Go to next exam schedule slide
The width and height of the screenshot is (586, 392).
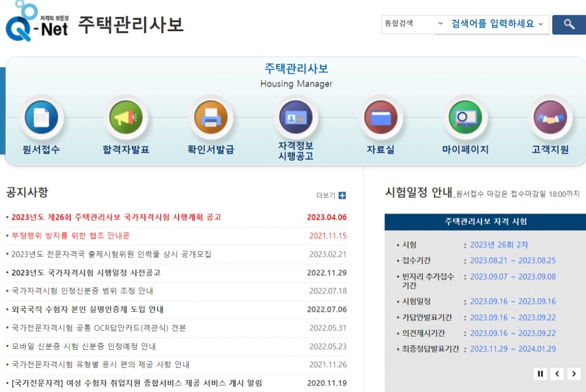pyautogui.click(x=574, y=374)
